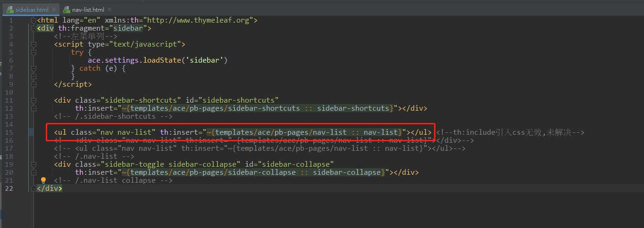
Task: Click the Chinese comment on line 3
Action: 85,36
